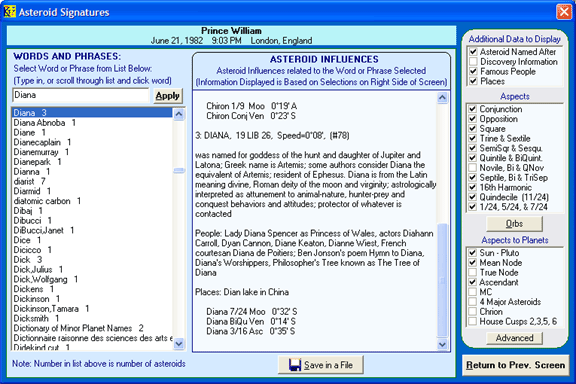Toggle Famous People checkbox
This screenshot has width=576, height=384.
coord(473,71)
